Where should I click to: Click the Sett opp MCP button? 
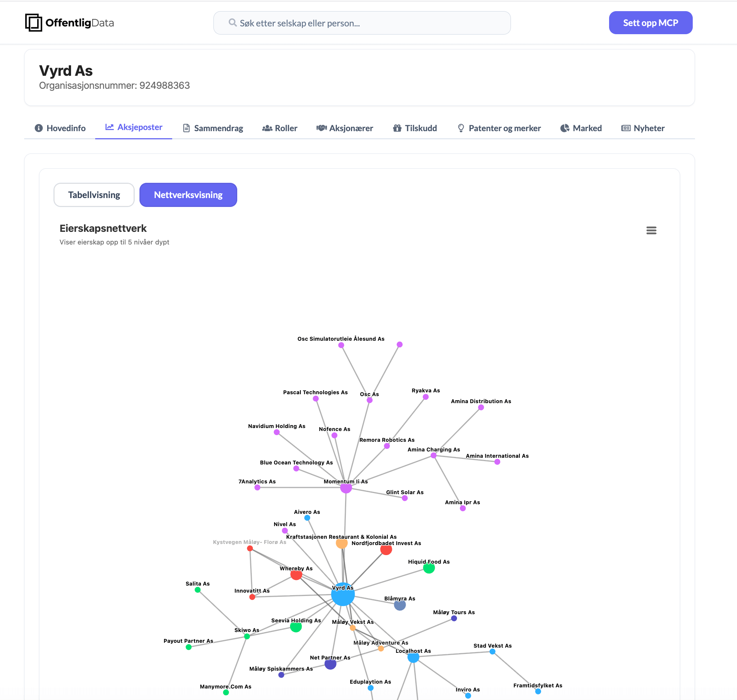point(650,22)
